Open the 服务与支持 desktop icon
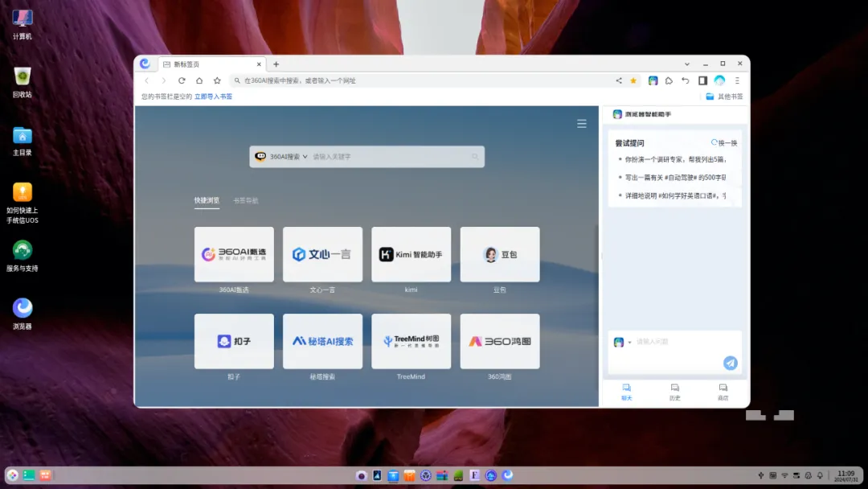 tap(23, 256)
